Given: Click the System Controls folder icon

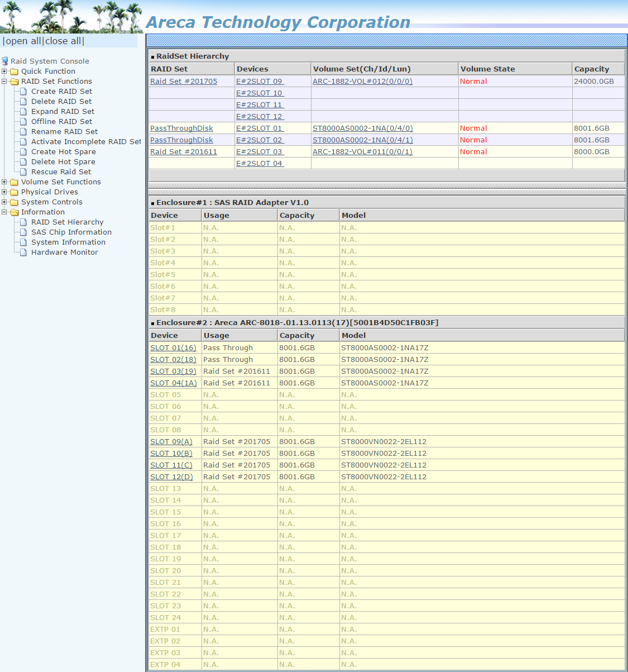Looking at the screenshot, I should pyautogui.click(x=15, y=202).
